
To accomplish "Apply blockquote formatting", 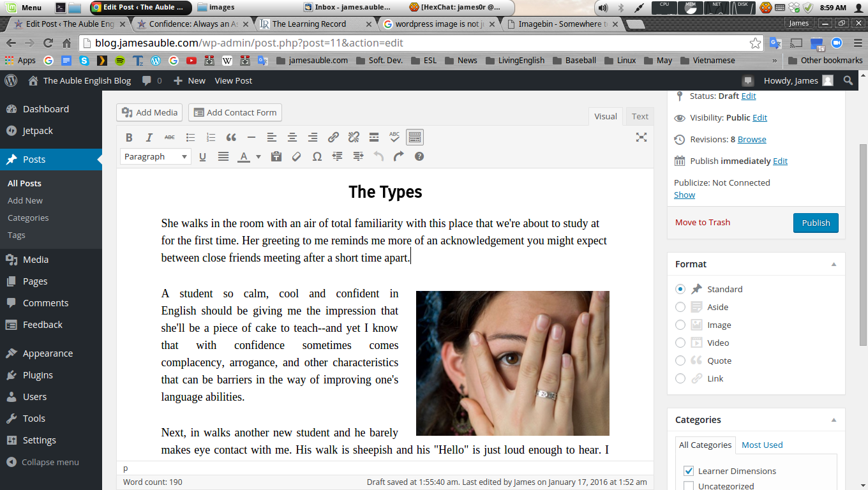I will [231, 137].
